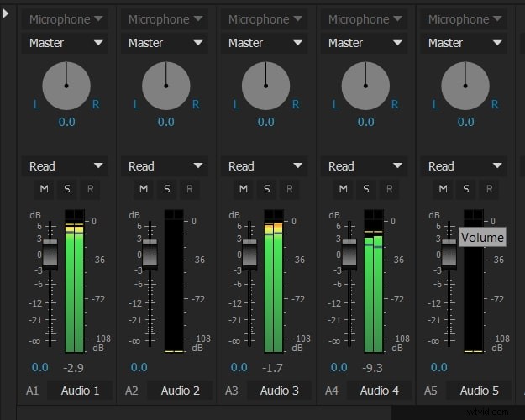Mute the Audio 2 track

(x=144, y=189)
